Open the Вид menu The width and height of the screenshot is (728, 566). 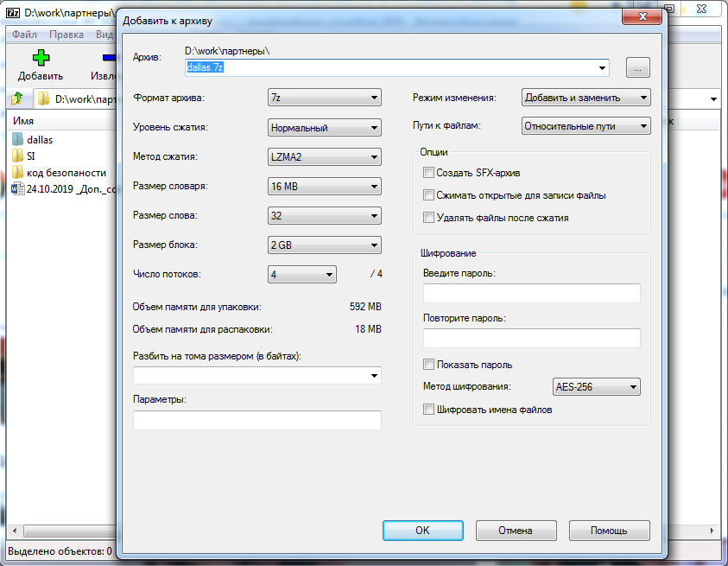point(104,35)
